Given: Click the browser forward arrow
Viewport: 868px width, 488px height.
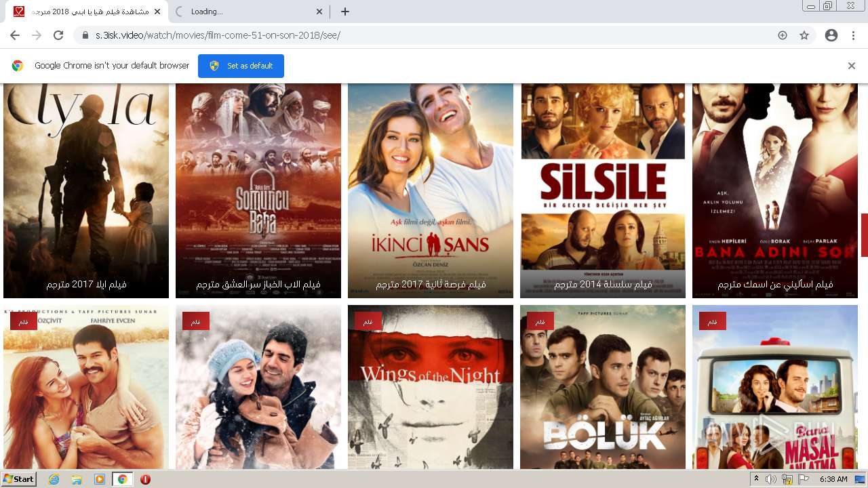Looking at the screenshot, I should (x=37, y=35).
